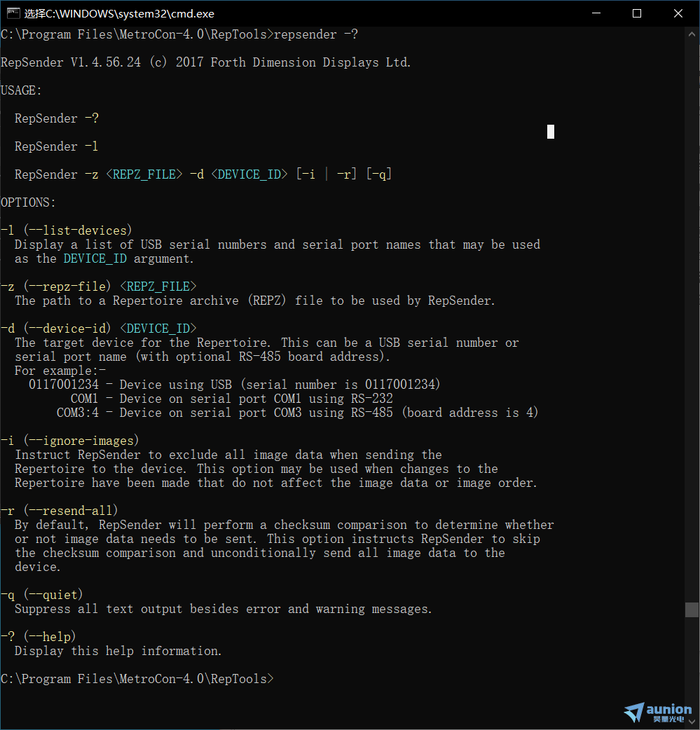Click the scrollbar down arrow

pyautogui.click(x=692, y=722)
